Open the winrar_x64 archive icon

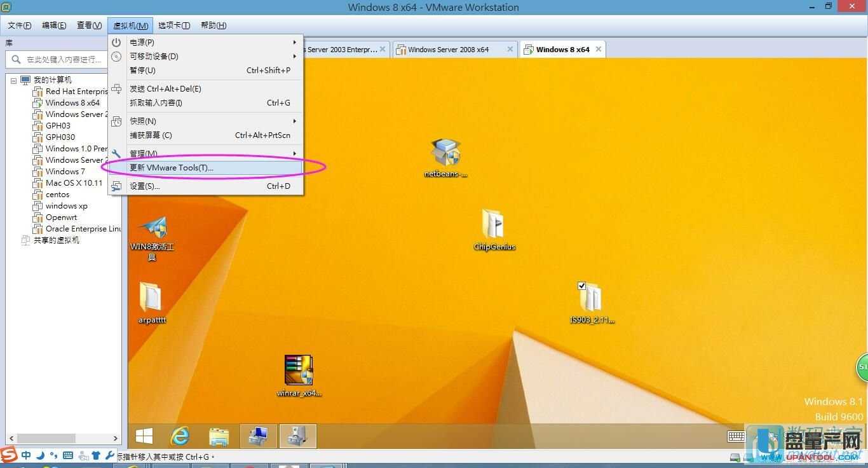[299, 370]
